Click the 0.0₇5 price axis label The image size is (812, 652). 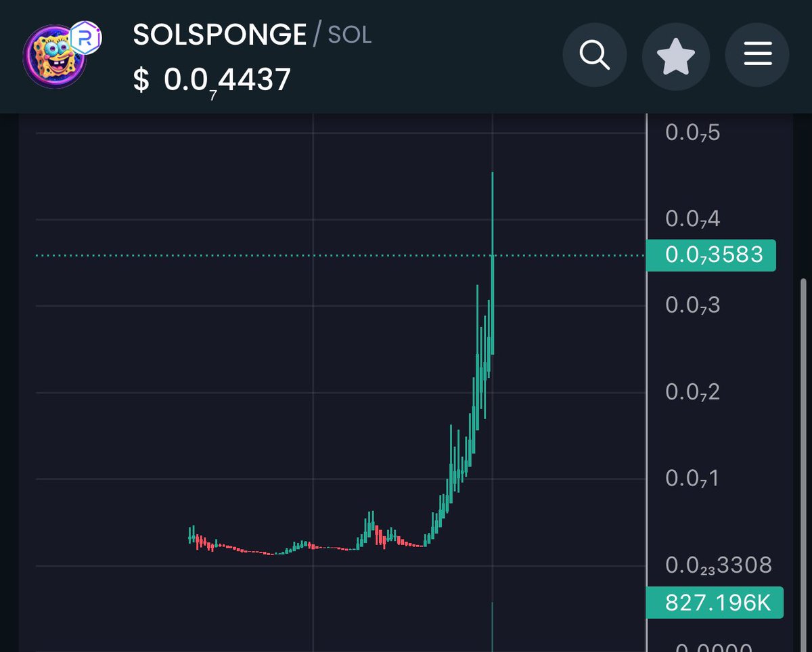pos(693,133)
